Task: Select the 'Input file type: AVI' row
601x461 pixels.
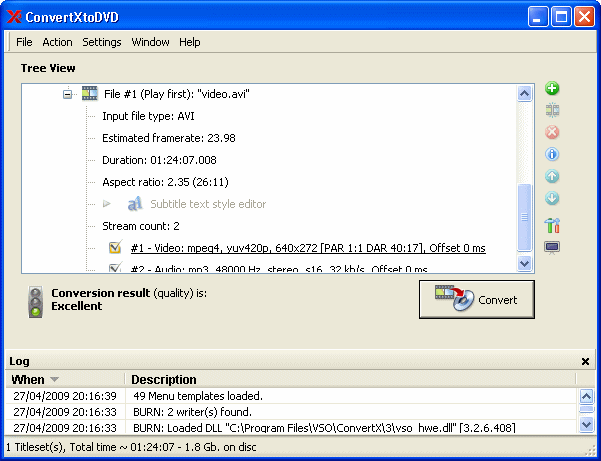Action: click(148, 116)
